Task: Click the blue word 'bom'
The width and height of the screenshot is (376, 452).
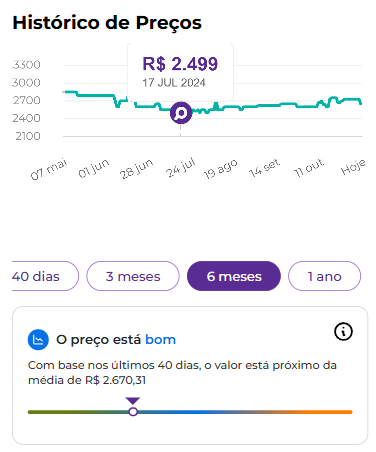Action: pos(160,340)
